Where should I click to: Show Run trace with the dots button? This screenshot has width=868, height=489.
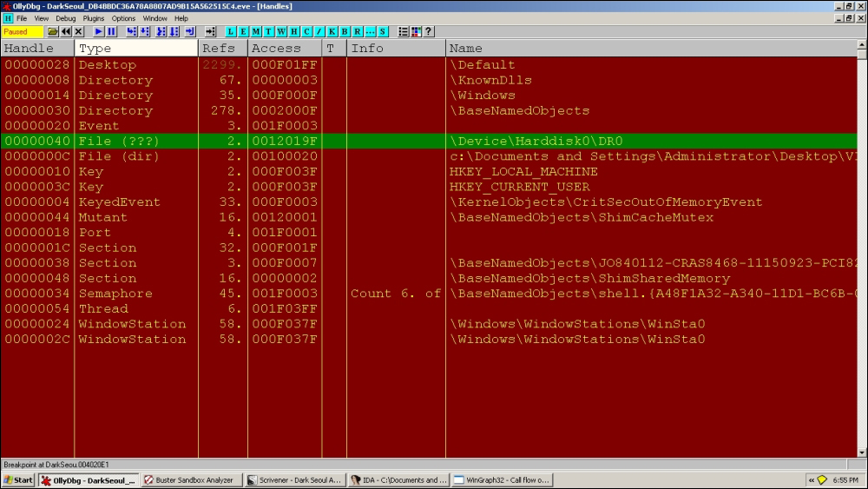[371, 31]
